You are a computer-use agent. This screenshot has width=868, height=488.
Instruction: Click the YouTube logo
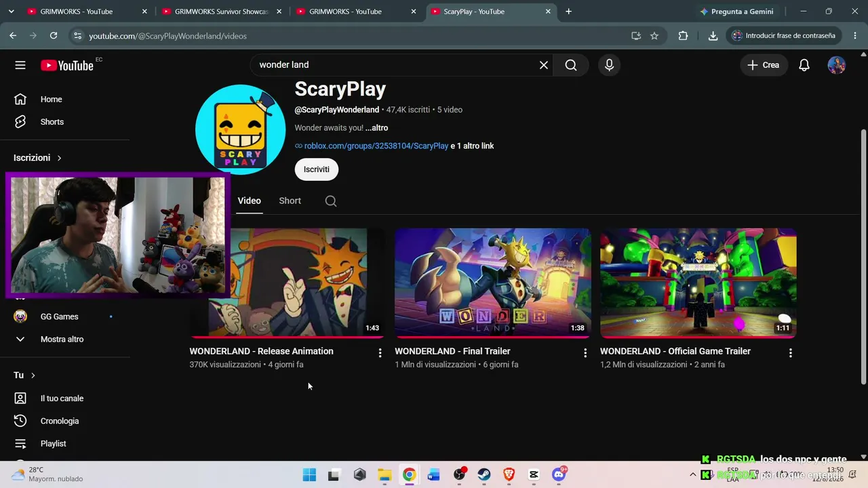66,65
